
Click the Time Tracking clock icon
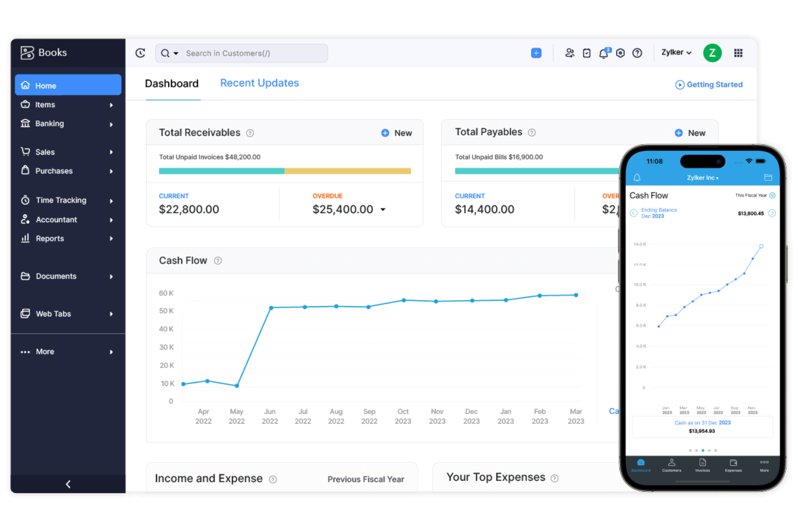(x=25, y=200)
